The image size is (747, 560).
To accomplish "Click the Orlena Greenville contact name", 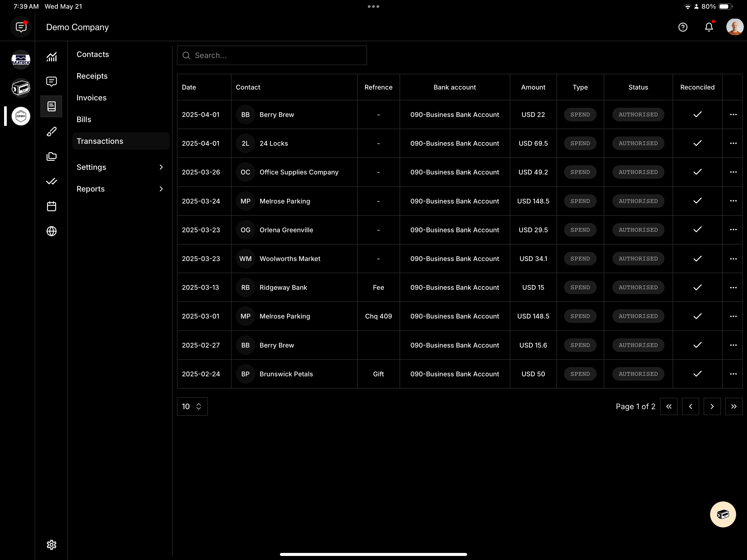I will [286, 230].
